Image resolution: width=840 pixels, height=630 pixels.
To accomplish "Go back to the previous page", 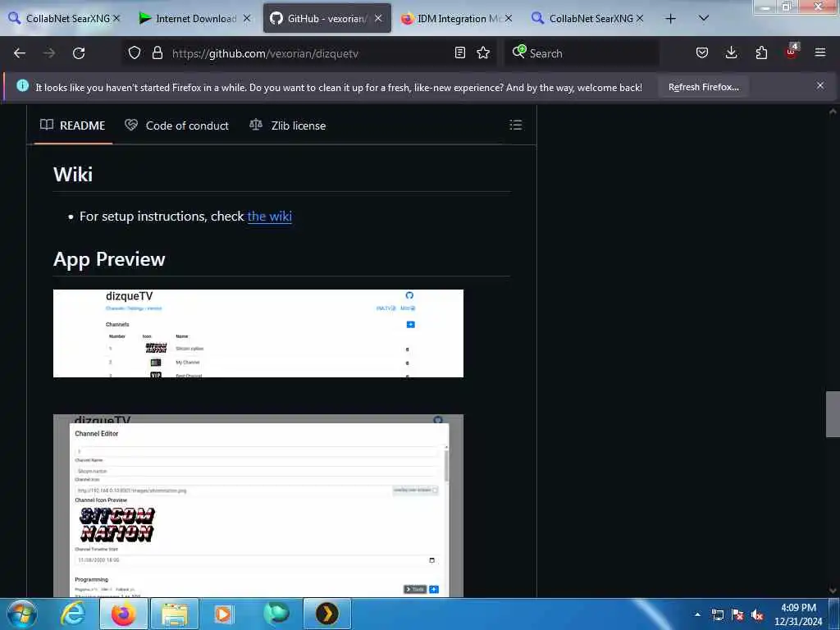I will [x=20, y=53].
